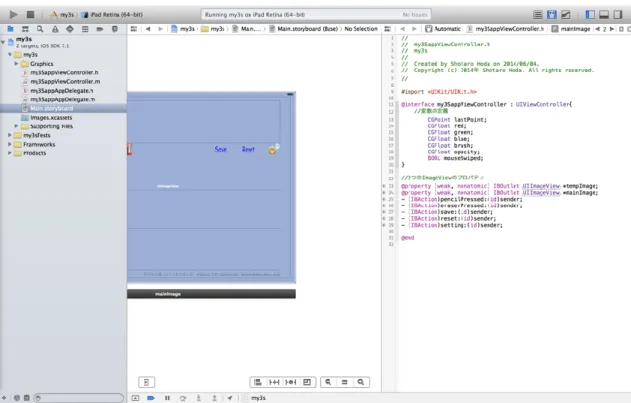
Task: Zoom in the storyboard canvas
Action: click(361, 382)
